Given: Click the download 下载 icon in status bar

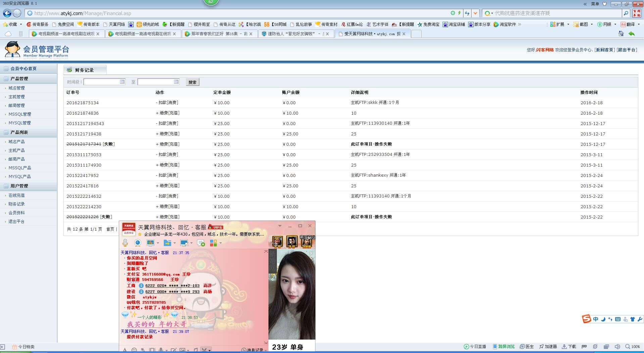Looking at the screenshot, I should click(569, 347).
